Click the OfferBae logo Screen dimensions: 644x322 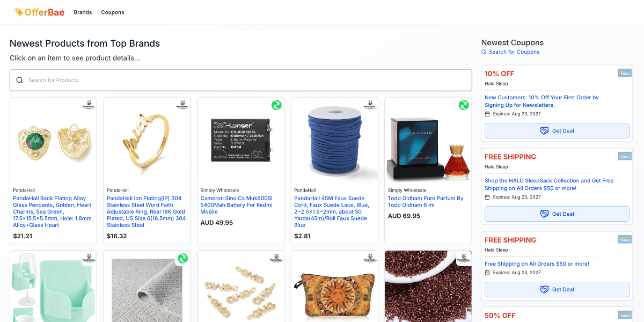(x=39, y=12)
